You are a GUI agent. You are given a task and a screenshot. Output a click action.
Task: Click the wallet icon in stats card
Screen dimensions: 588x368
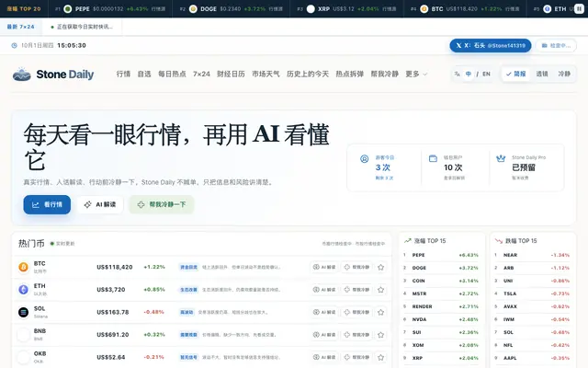point(433,158)
